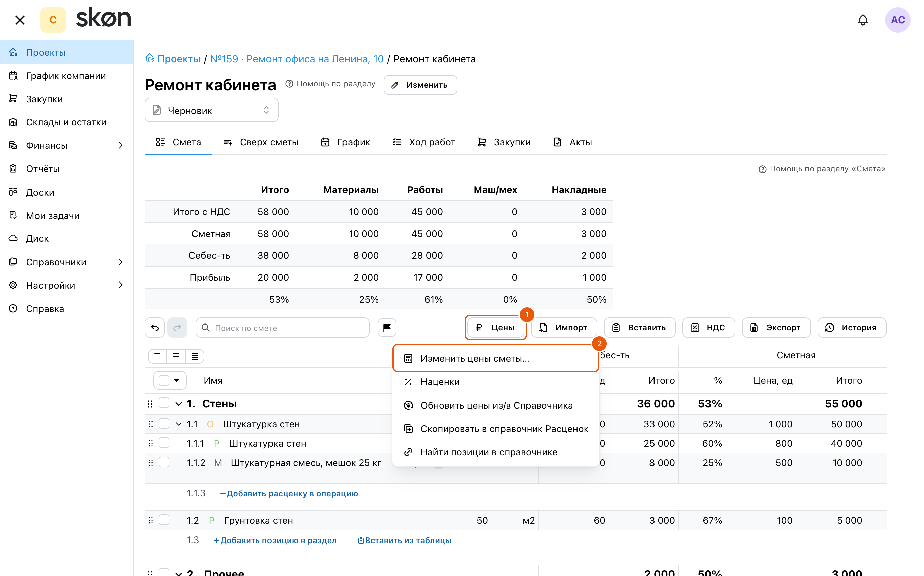Open the AC user avatar menu
924x576 pixels.
(x=897, y=20)
